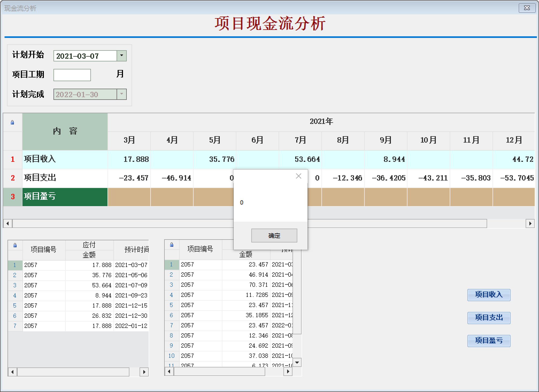Close the 现金流分析 window
The width and height of the screenshot is (539, 392).
(527, 8)
